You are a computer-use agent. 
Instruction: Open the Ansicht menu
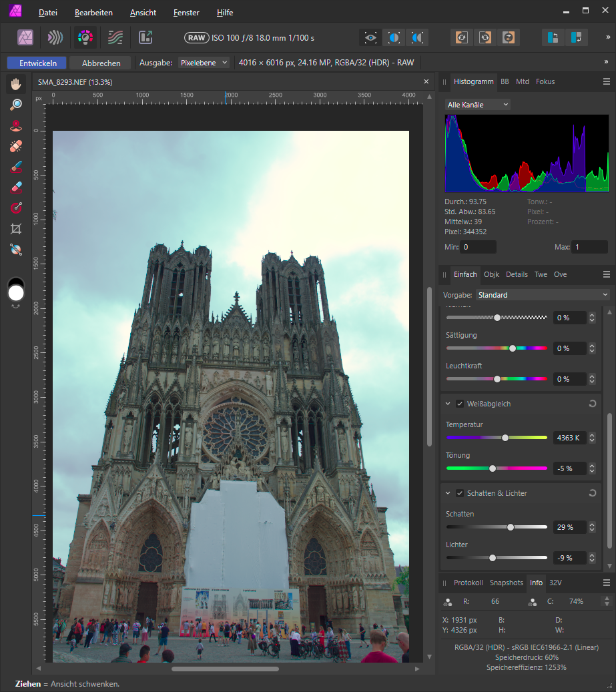[143, 13]
